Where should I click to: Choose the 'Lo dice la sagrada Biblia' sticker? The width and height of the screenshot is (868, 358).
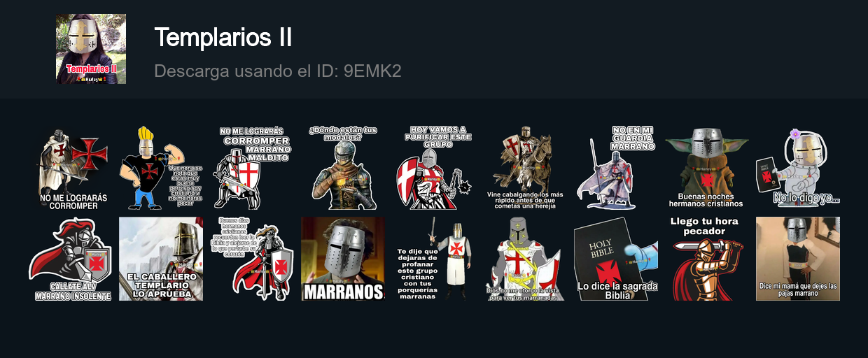tap(616, 259)
